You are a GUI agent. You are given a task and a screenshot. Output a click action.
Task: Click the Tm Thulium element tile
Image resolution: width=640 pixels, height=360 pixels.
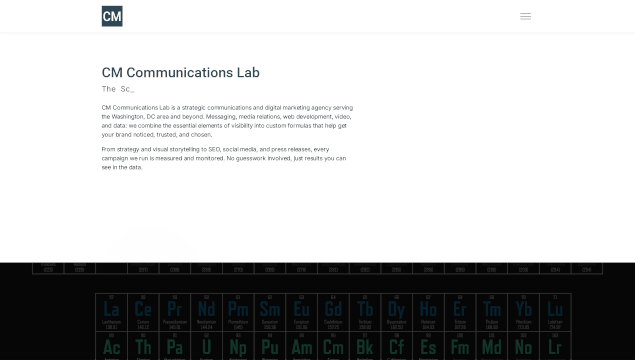[492, 312]
